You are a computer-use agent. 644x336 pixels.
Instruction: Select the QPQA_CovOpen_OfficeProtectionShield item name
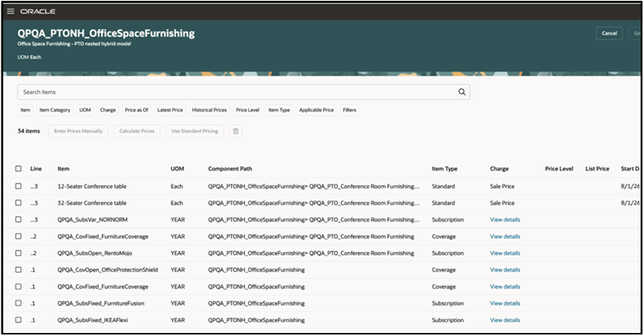tap(108, 270)
